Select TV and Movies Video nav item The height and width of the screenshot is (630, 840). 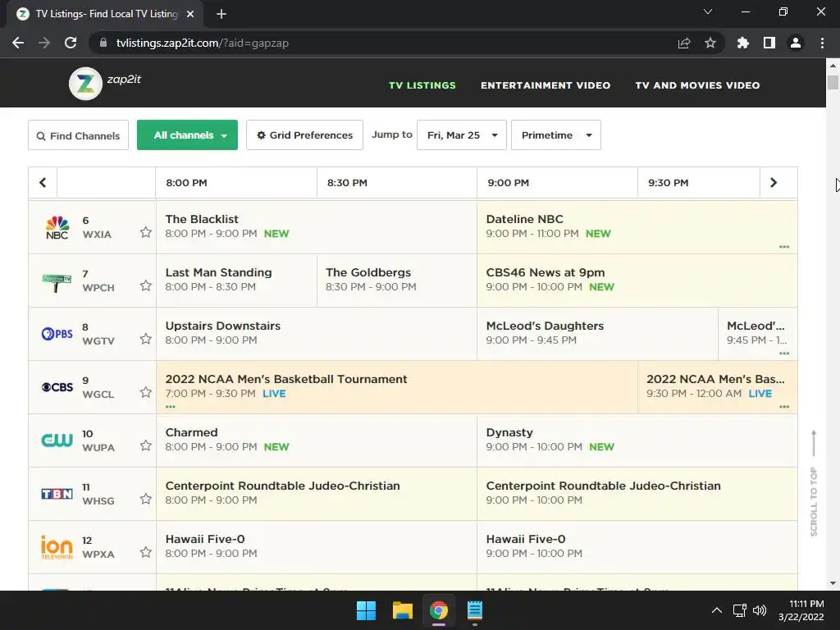point(697,85)
